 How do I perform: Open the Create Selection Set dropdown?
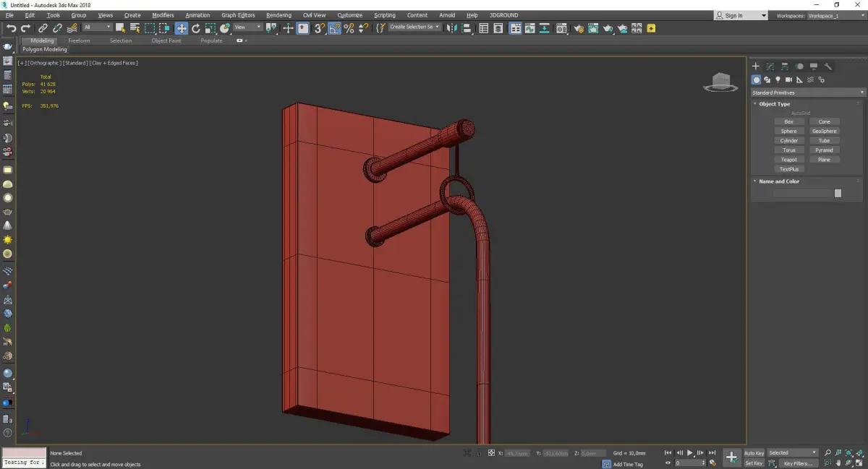point(414,27)
